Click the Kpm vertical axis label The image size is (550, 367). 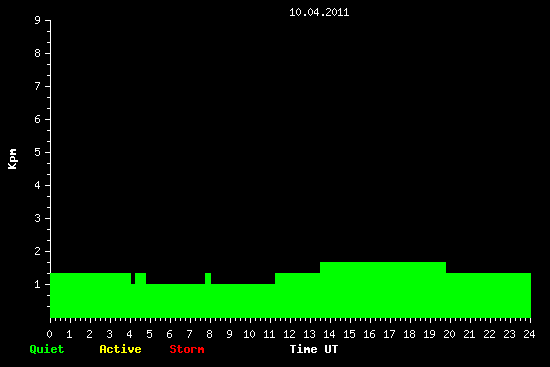coord(13,159)
